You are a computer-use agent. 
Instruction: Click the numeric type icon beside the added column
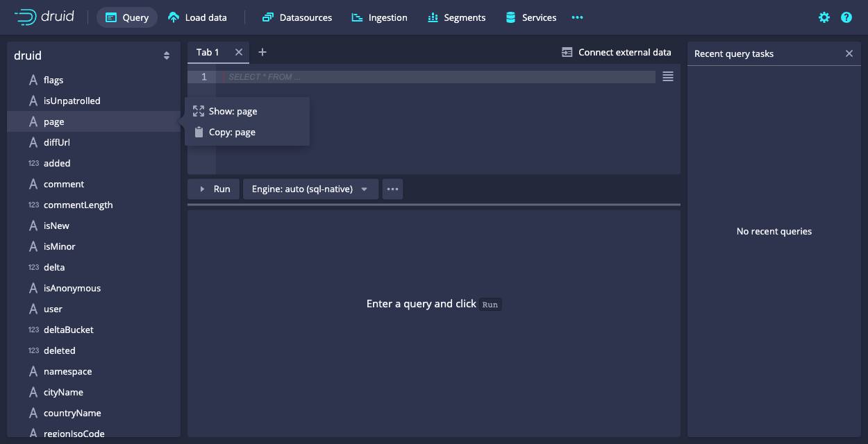pyautogui.click(x=33, y=163)
